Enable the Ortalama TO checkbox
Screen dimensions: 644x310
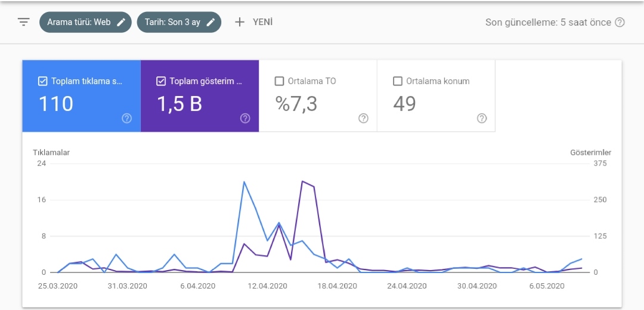coord(279,81)
